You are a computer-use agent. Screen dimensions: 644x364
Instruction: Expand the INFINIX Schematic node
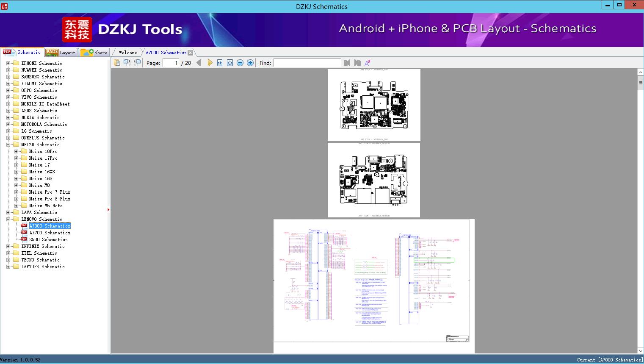(x=8, y=246)
